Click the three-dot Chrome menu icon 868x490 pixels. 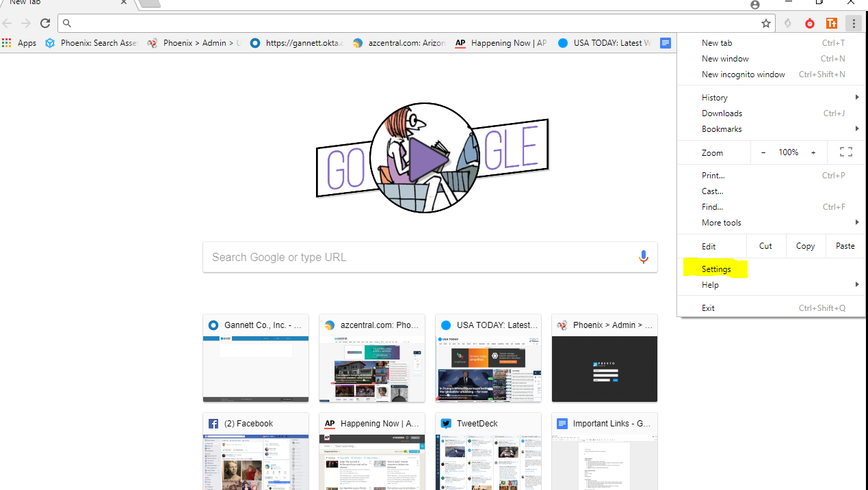point(853,23)
